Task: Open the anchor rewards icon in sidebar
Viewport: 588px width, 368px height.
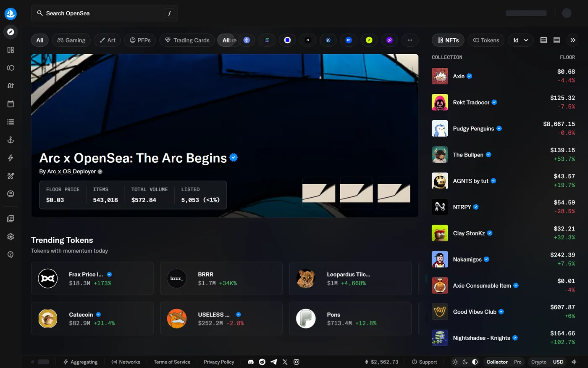Action: 10,140
